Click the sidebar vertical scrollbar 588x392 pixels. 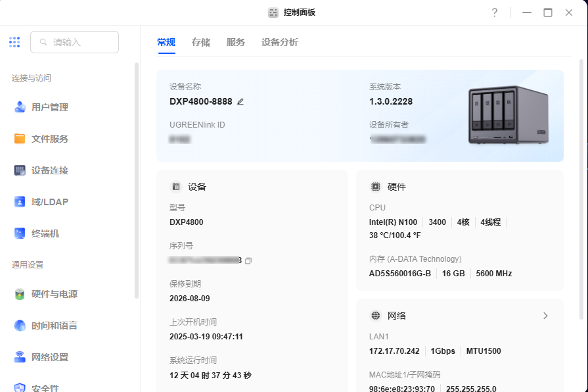(x=137, y=181)
